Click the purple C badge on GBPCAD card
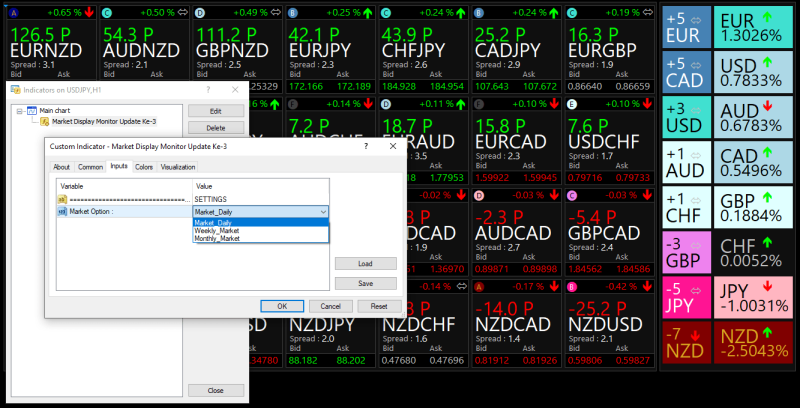The width and height of the screenshot is (800, 408). click(572, 195)
